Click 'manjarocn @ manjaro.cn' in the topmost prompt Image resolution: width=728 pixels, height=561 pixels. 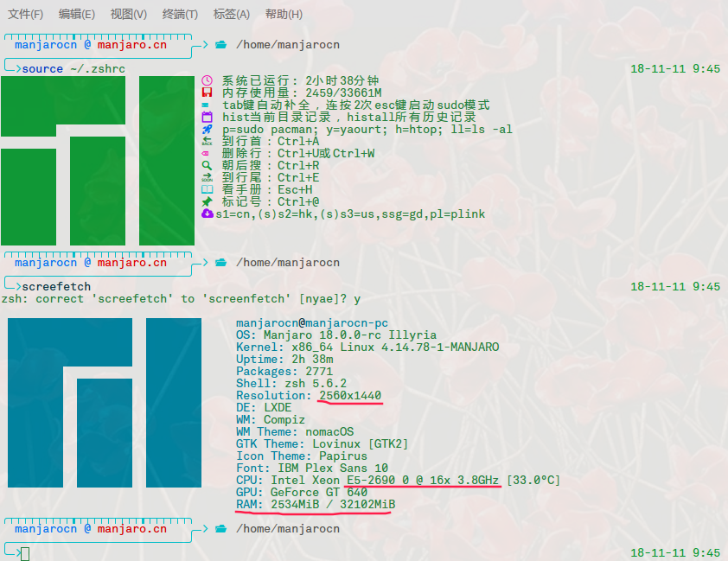click(91, 45)
